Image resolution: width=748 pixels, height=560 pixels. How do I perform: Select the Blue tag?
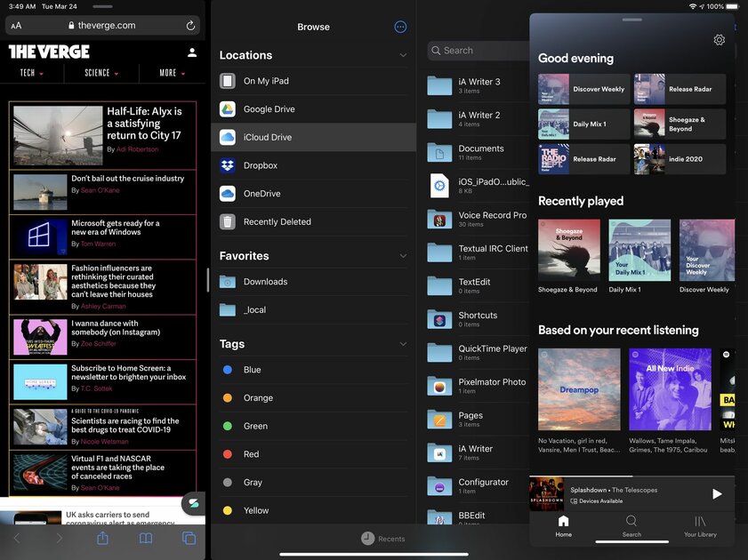pos(313,370)
